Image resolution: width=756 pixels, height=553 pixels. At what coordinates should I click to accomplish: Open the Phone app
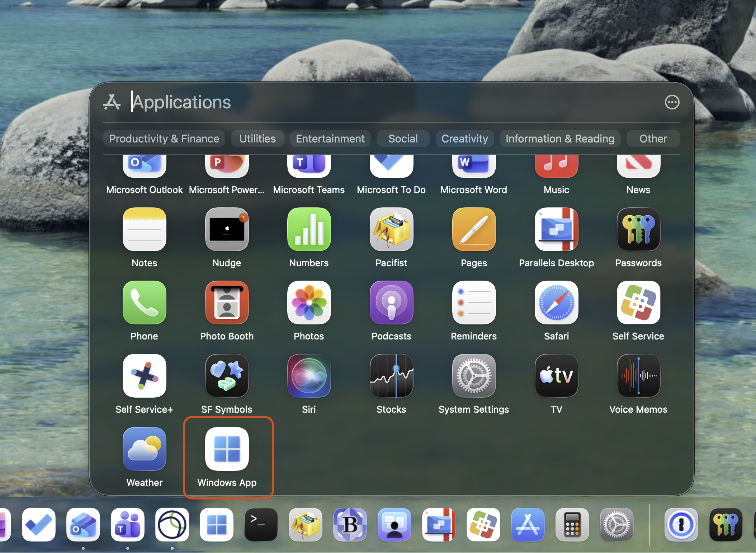click(145, 303)
